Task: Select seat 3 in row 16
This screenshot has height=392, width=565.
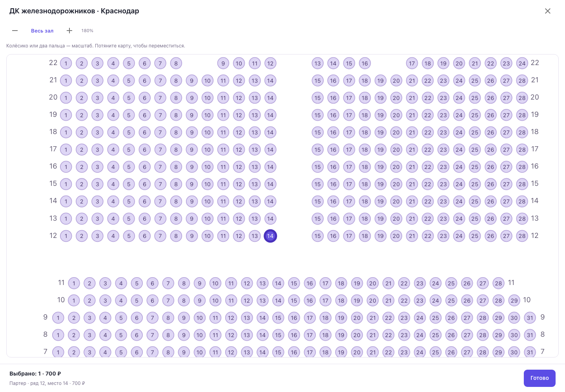Action: [97, 167]
